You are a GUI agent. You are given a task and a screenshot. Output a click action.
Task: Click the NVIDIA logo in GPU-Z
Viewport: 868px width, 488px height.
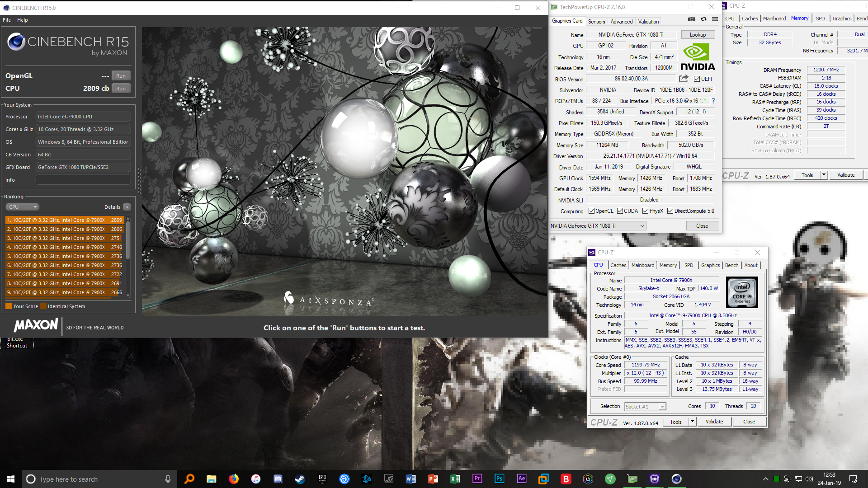tap(698, 57)
